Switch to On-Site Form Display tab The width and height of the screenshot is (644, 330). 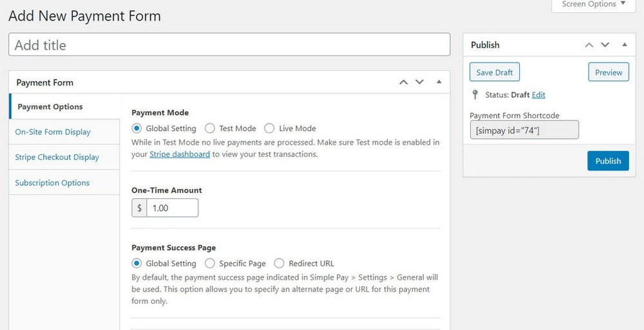[53, 132]
